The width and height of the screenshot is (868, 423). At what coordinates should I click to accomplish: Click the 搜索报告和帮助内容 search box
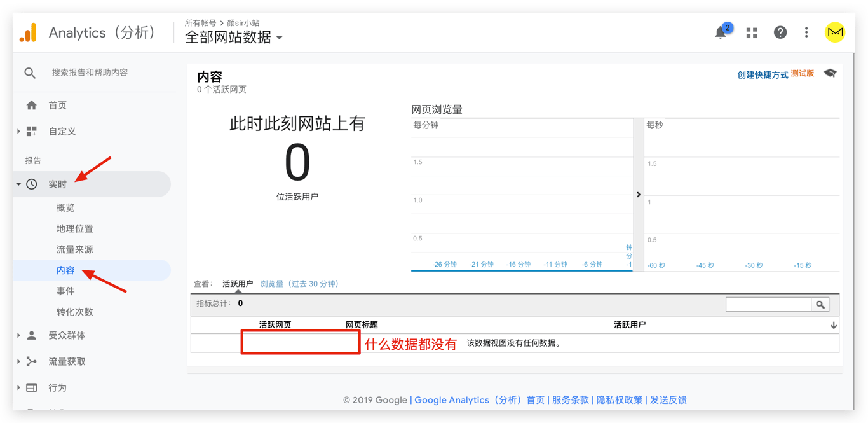[90, 73]
